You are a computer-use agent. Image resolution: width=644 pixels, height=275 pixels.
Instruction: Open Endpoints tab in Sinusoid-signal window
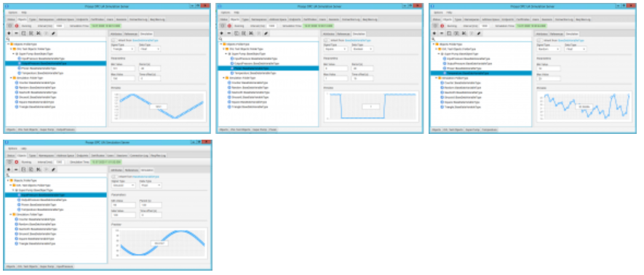tap(82, 156)
